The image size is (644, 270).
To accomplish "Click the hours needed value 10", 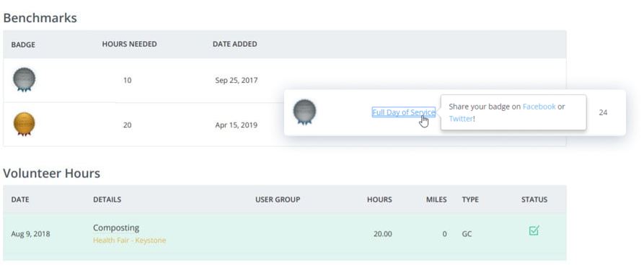I will click(128, 81).
